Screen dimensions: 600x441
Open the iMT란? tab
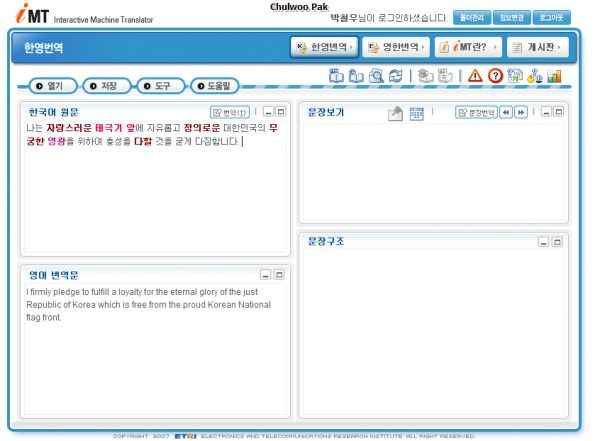468,47
